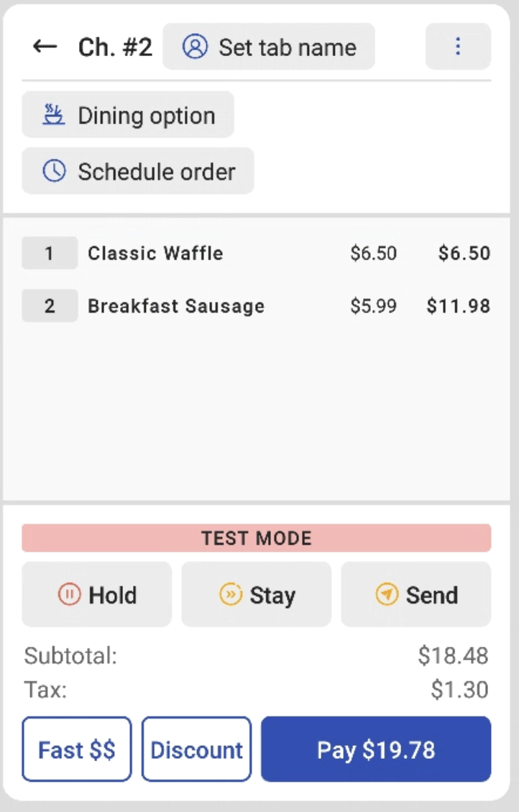Change quantity 2 of Breakfast Sausage
Screen dimensions: 519x812
(x=50, y=306)
